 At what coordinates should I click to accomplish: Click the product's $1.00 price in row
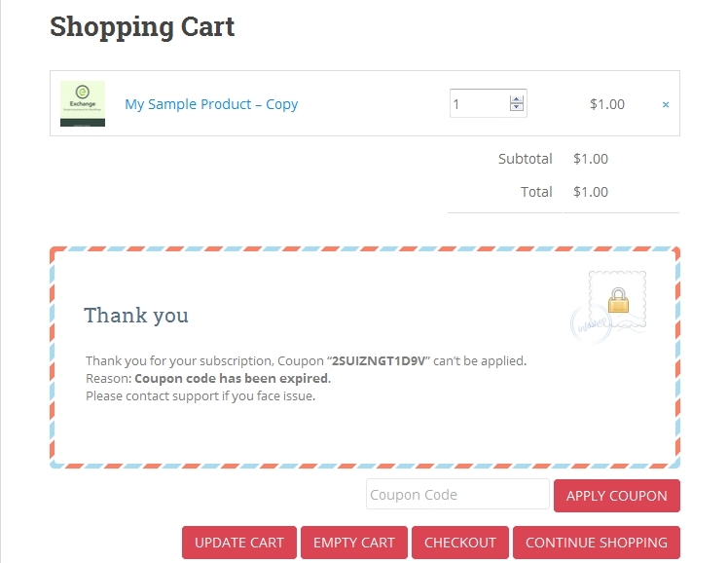[x=607, y=104]
